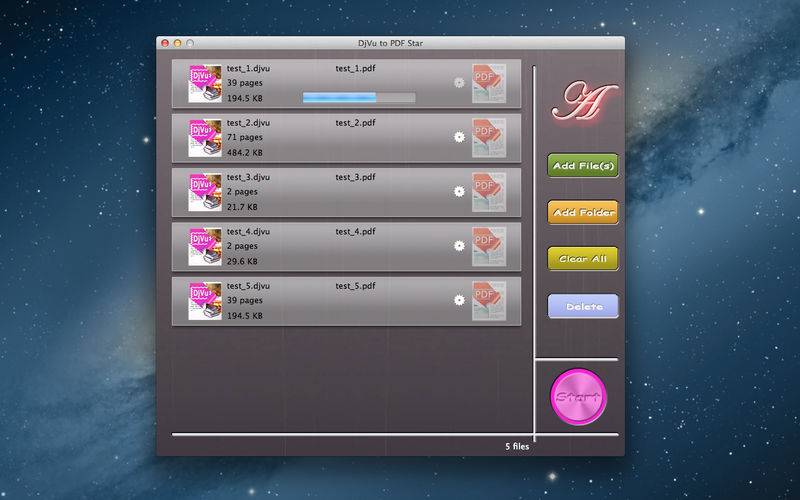This screenshot has height=500, width=800.
Task: Click the 484.2 KB size value
Action: pyautogui.click(x=245, y=153)
